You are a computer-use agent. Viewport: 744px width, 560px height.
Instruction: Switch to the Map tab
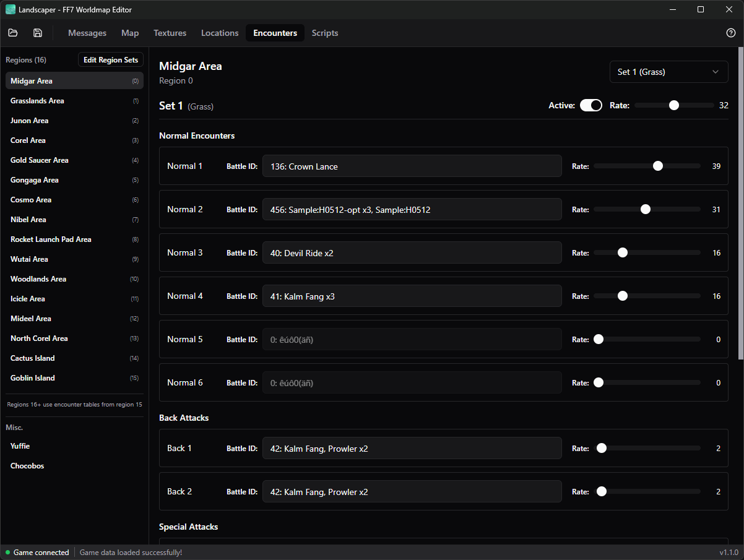pos(130,33)
